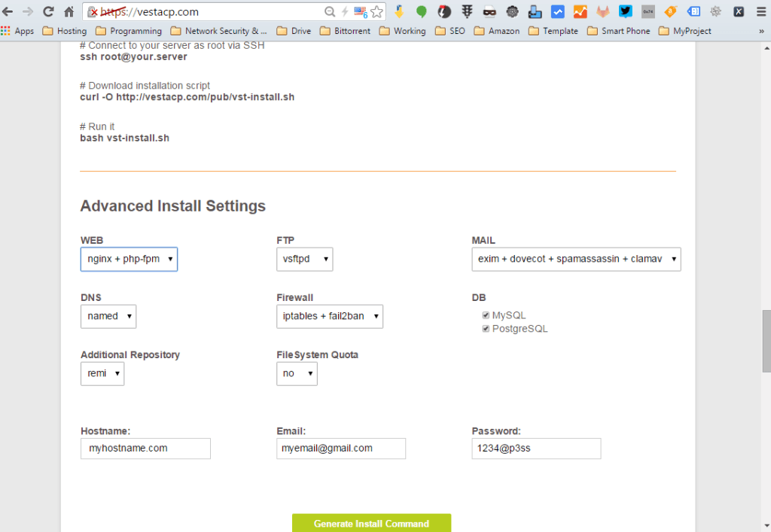Reload the page with the refresh icon
The image size is (771, 532).
[x=48, y=11]
